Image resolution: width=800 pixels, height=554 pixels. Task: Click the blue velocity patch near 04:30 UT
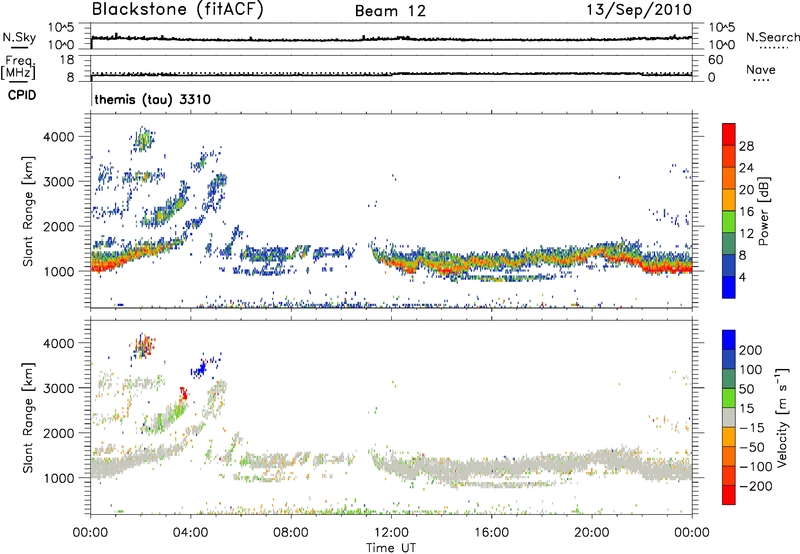click(201, 368)
